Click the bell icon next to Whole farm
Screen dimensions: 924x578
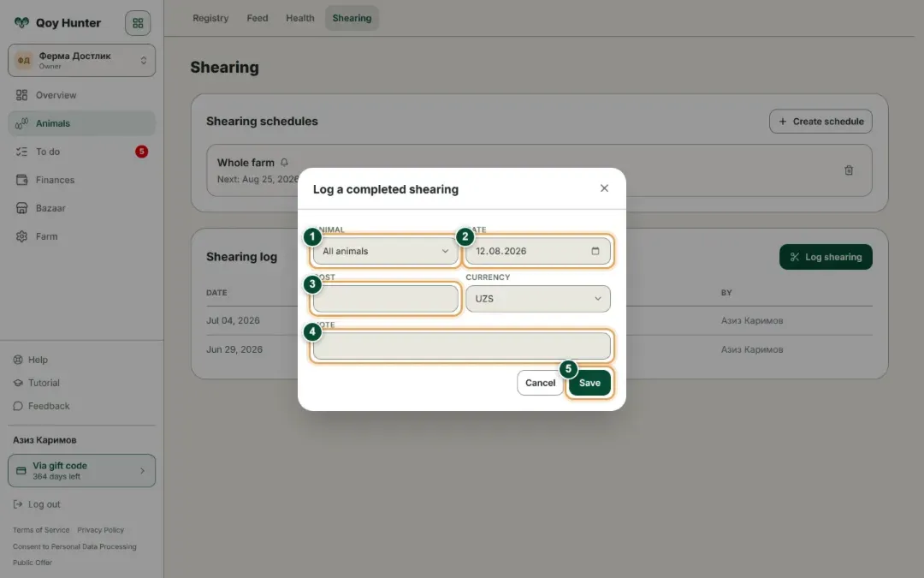point(284,162)
